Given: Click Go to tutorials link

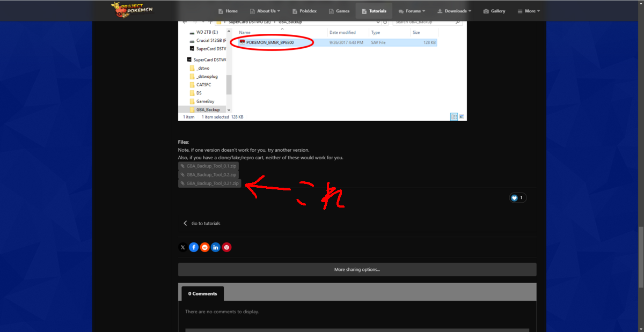Looking at the screenshot, I should click(202, 223).
